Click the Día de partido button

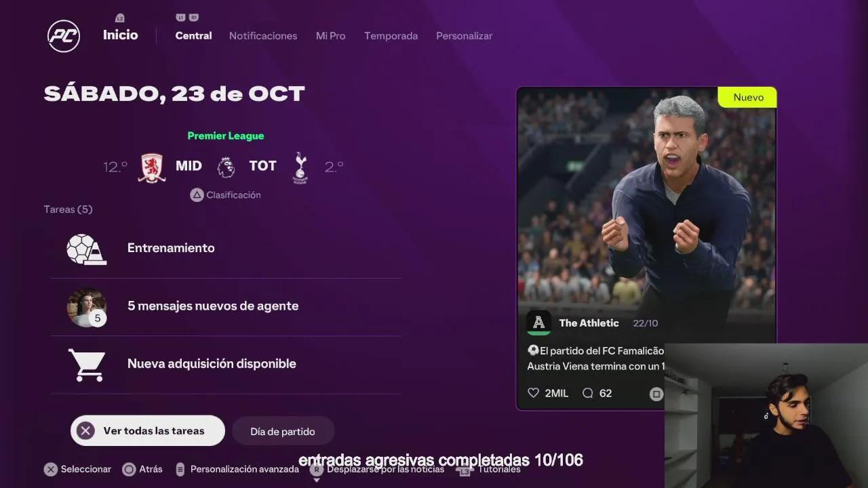pos(283,431)
